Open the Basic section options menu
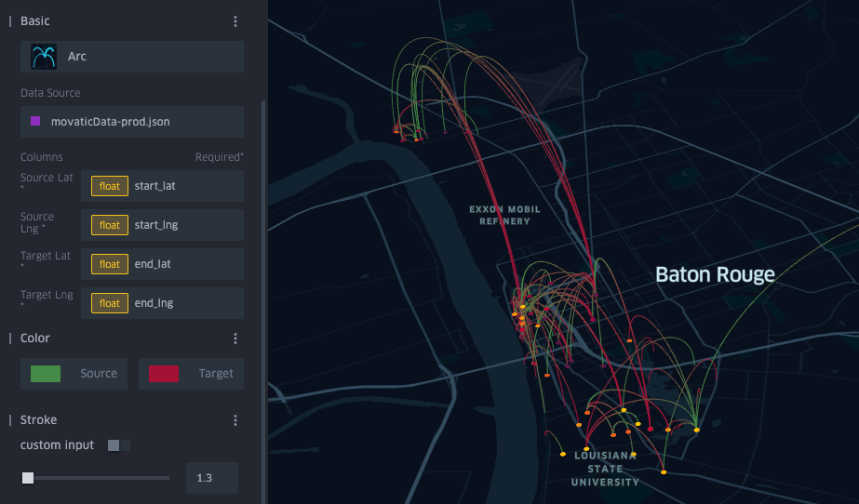 click(x=235, y=21)
